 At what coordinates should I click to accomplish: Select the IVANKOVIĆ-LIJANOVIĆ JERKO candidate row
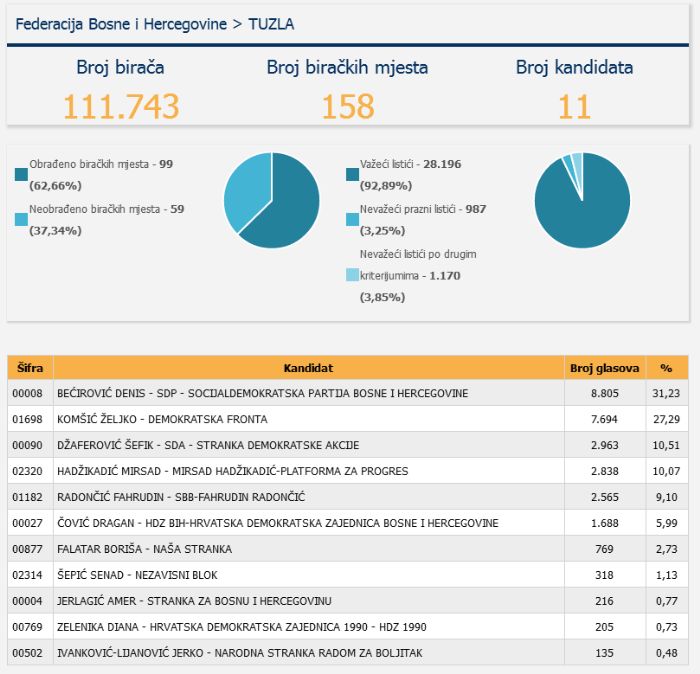point(348,653)
